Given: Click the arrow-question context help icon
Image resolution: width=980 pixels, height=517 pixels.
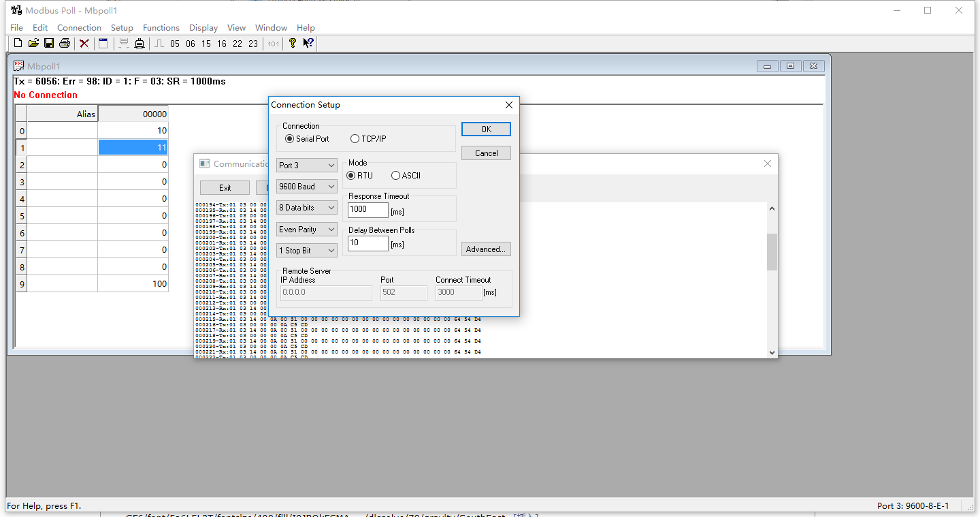Looking at the screenshot, I should click(x=308, y=44).
